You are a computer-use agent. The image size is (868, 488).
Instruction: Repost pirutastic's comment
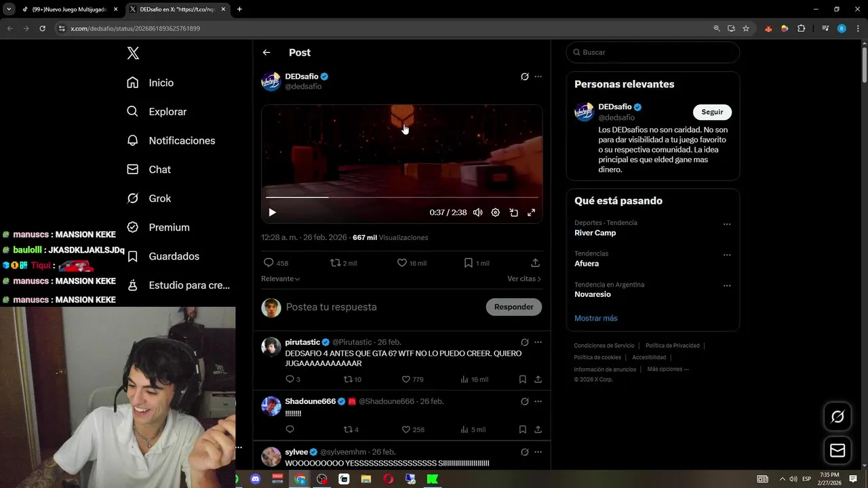352,380
